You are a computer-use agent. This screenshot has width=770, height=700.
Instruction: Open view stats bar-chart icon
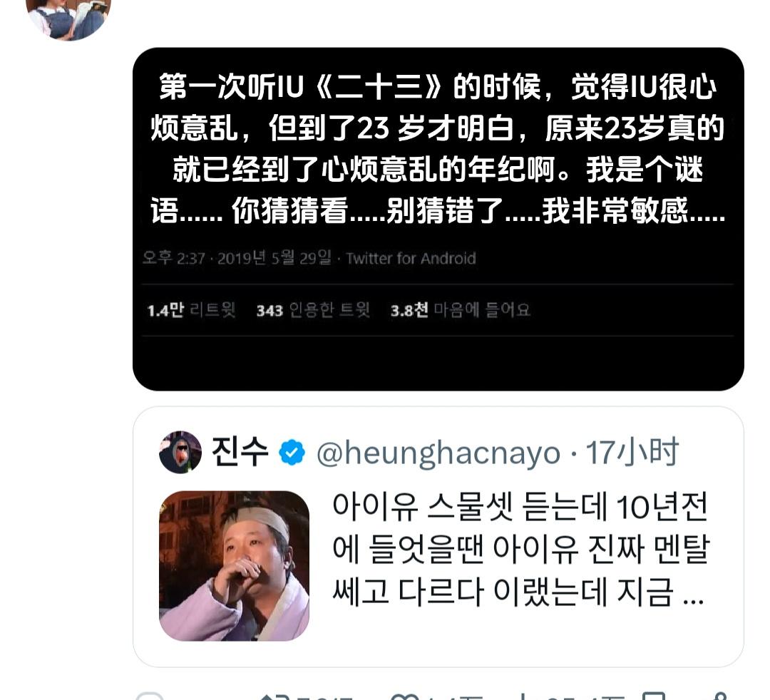pos(521,696)
